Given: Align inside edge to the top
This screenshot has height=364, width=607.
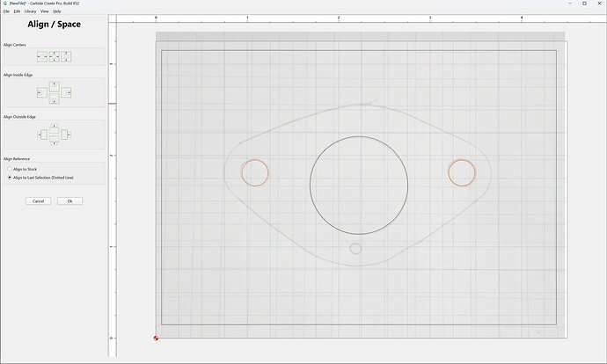Looking at the screenshot, I should point(55,87).
